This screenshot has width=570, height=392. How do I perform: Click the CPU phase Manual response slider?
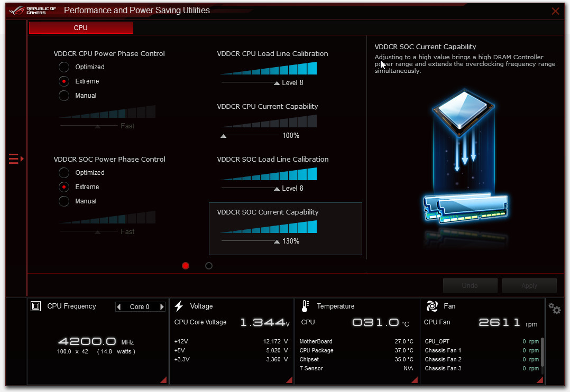tap(97, 126)
